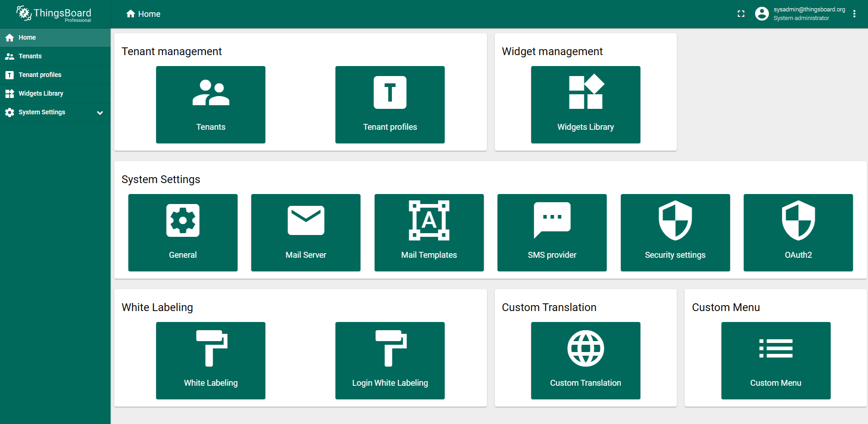Open the Mail Server card
The width and height of the screenshot is (868, 424).
click(x=305, y=233)
